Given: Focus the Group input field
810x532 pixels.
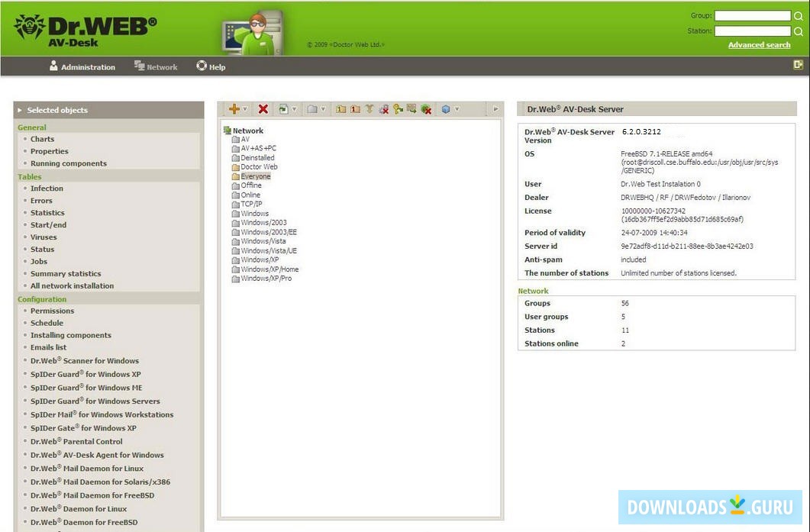Looking at the screenshot, I should (x=753, y=15).
